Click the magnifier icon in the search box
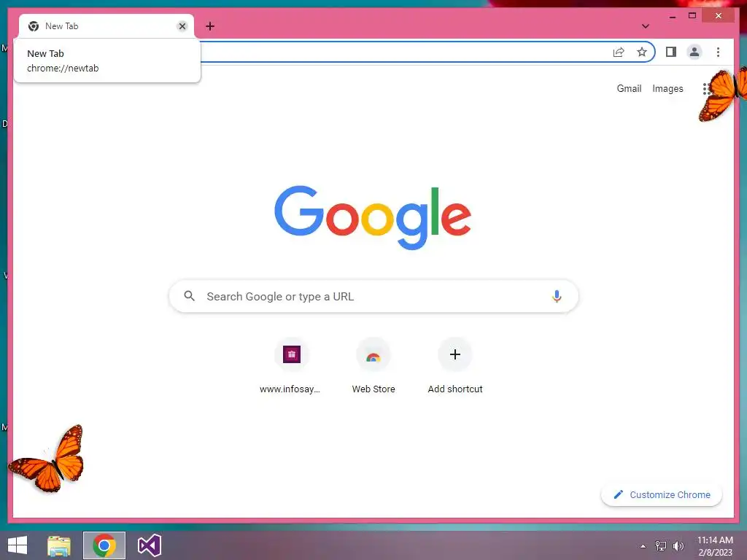 (x=189, y=296)
